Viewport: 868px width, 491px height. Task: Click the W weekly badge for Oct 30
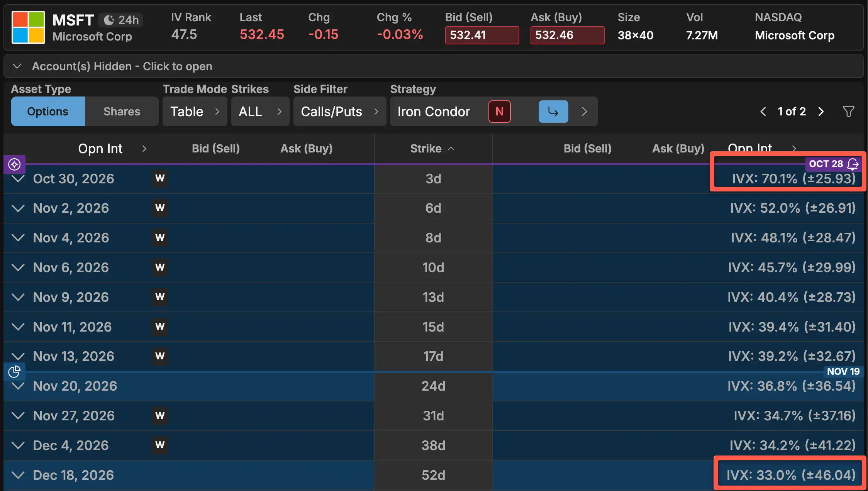[160, 178]
